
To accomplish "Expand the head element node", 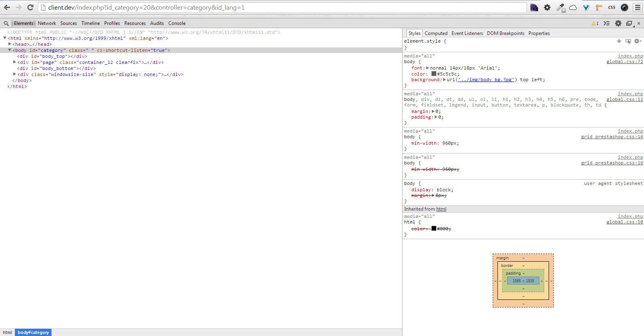I will [10, 44].
